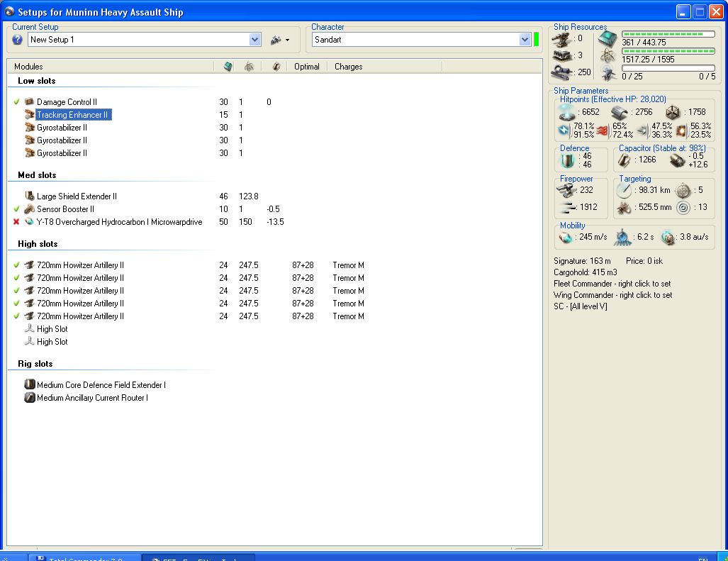Open the Character dropdown arrow
728x561 pixels.
coord(525,40)
